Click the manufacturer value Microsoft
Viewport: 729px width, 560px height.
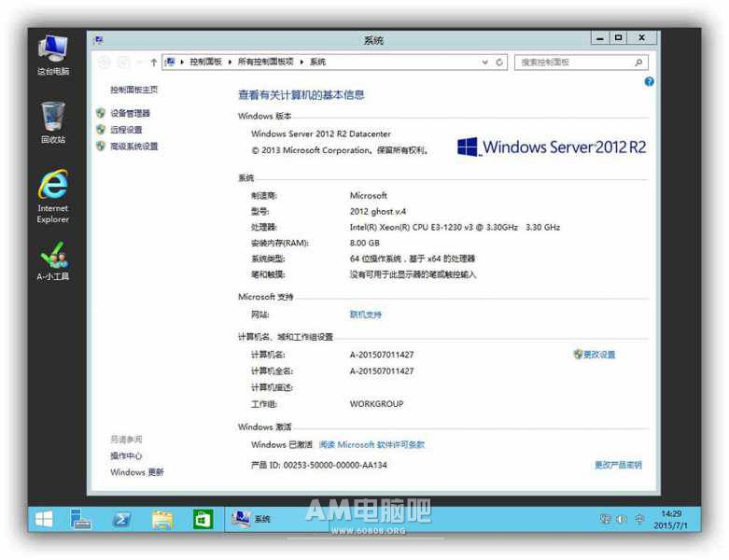tap(368, 196)
